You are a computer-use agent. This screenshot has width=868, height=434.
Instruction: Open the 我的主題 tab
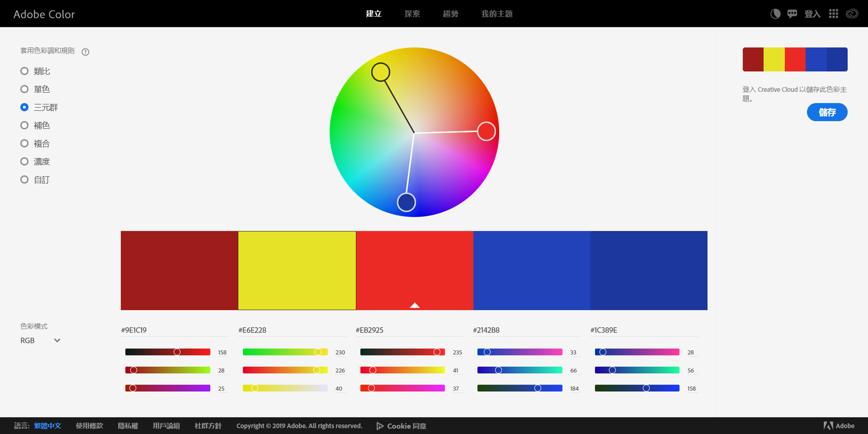click(x=497, y=14)
